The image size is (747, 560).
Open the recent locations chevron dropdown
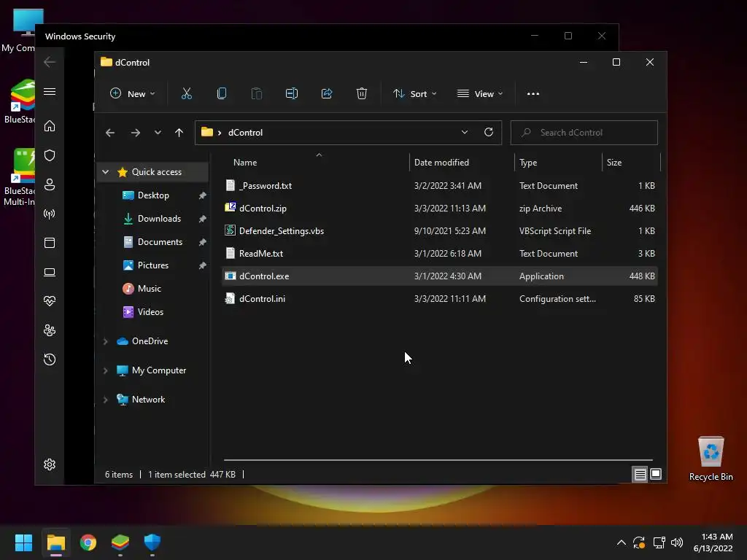click(x=158, y=133)
